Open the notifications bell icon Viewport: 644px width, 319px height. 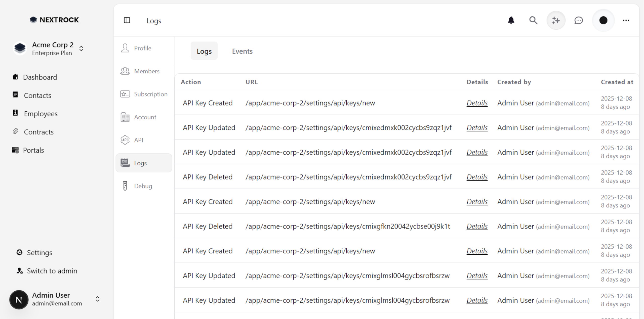tap(511, 20)
